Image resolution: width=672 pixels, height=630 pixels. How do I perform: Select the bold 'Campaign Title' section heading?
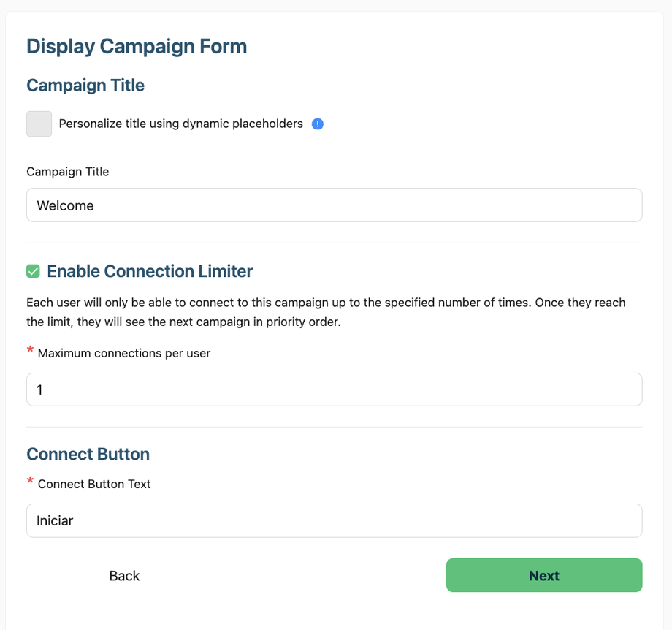tap(85, 86)
